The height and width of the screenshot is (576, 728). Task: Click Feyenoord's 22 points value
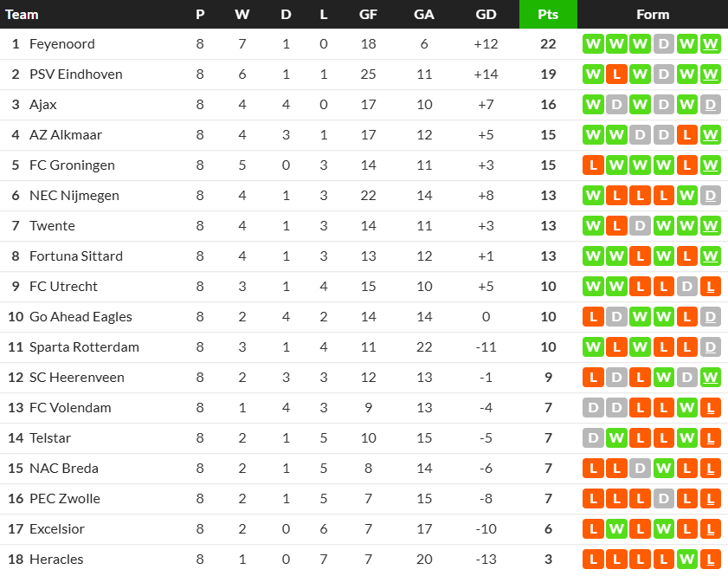pyautogui.click(x=548, y=44)
